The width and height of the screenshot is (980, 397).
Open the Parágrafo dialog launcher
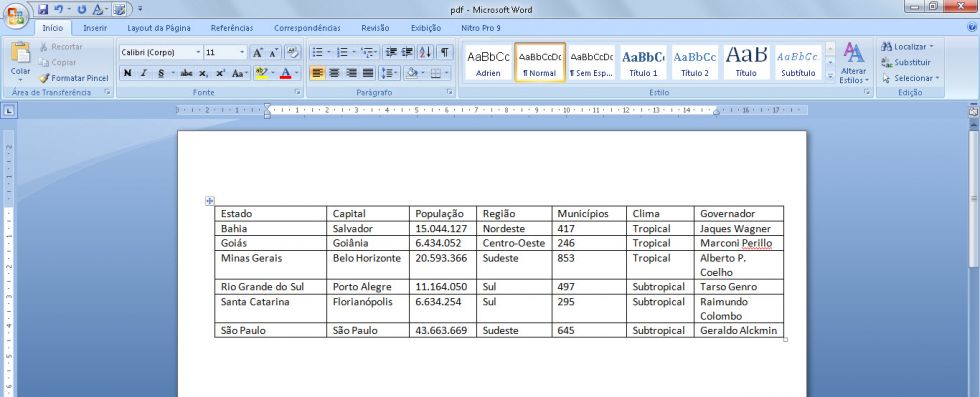[x=449, y=92]
